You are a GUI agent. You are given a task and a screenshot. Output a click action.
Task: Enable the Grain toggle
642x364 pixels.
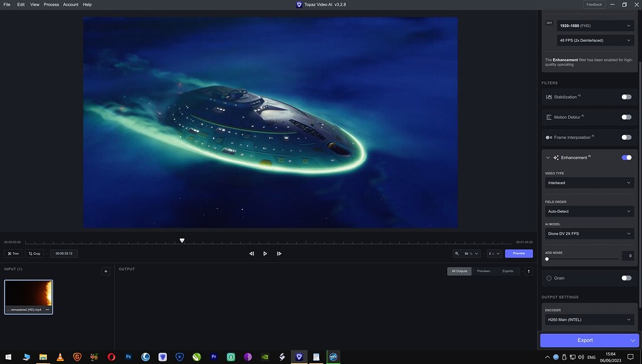click(x=626, y=278)
